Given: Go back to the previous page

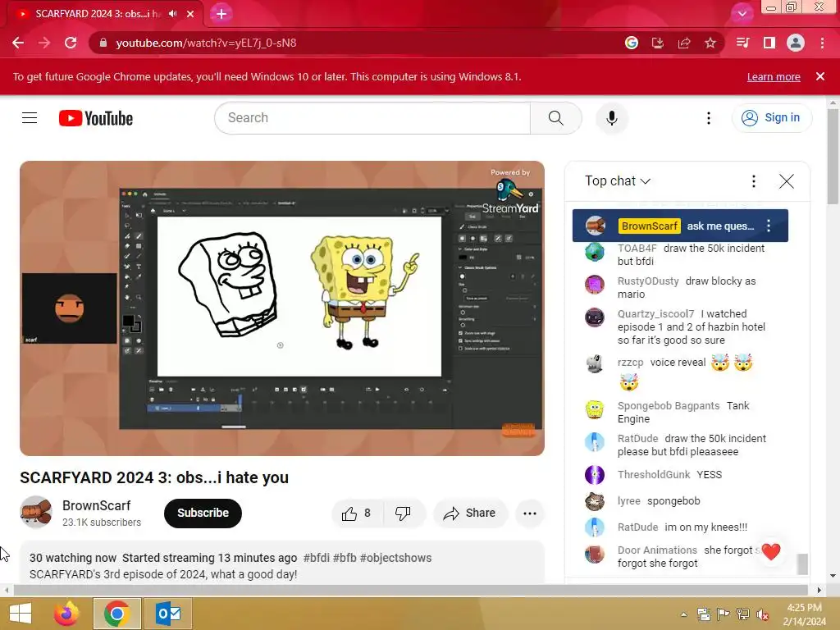Looking at the screenshot, I should click(x=18, y=43).
